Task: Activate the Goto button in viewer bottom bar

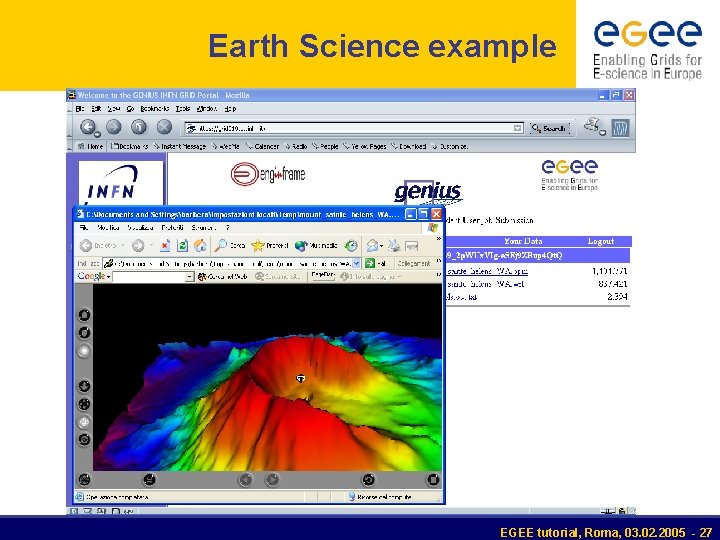Action: [x=84, y=480]
